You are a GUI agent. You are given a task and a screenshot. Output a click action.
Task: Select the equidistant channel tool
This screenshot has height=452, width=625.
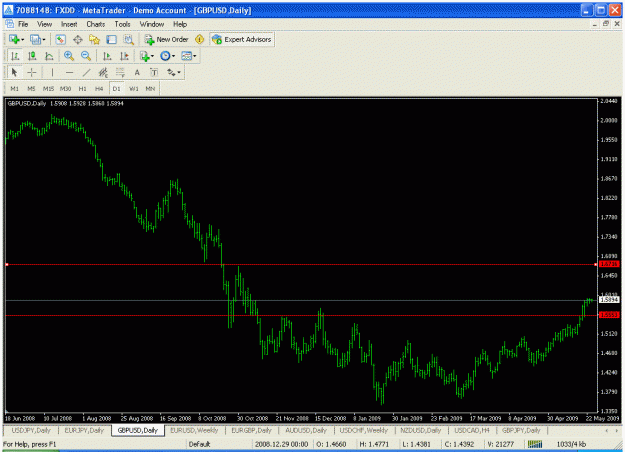[x=103, y=73]
